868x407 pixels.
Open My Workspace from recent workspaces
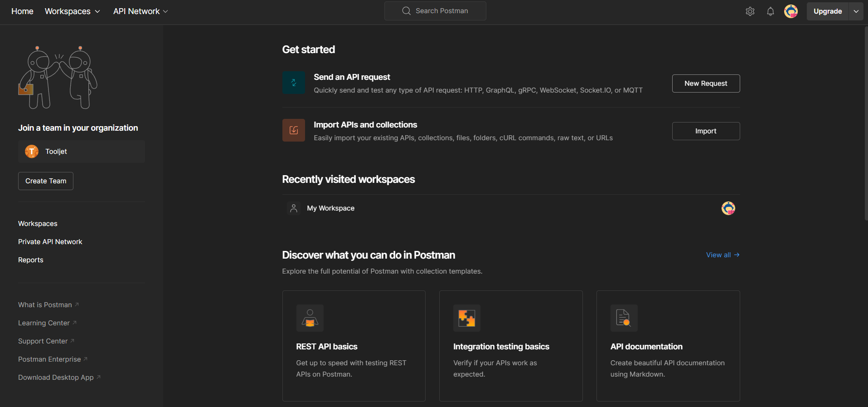(330, 208)
